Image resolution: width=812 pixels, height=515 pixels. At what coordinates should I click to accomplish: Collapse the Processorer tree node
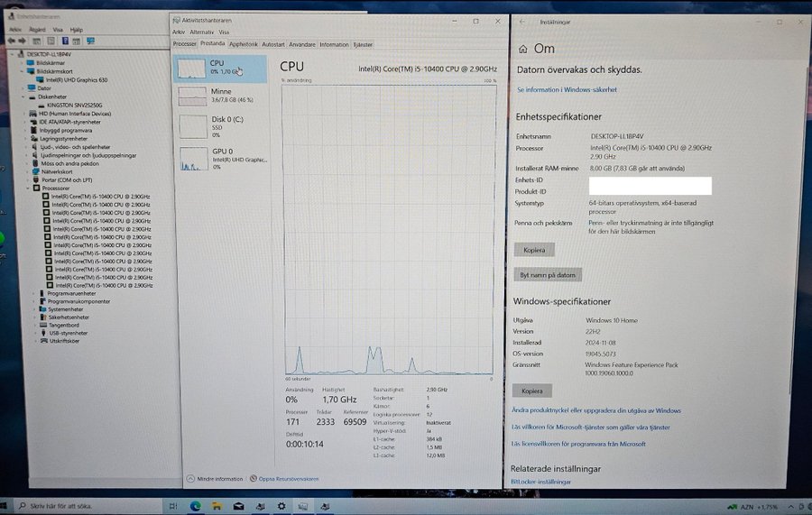30,187
